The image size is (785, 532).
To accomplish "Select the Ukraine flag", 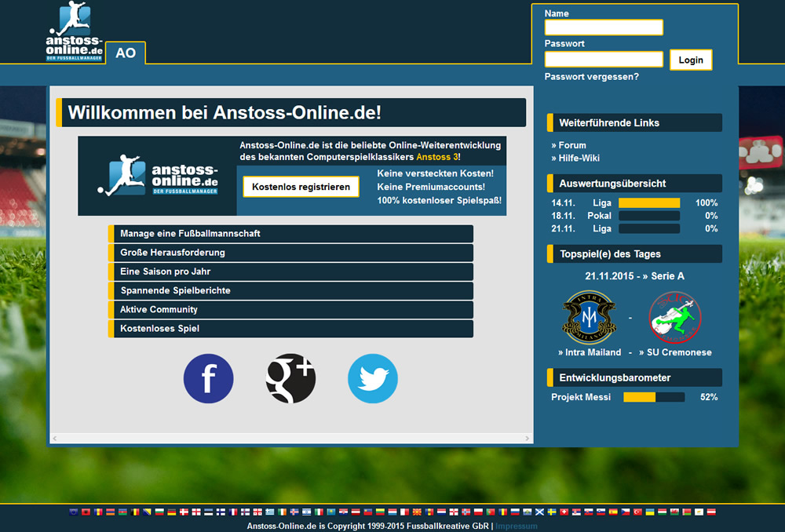I will coord(650,512).
